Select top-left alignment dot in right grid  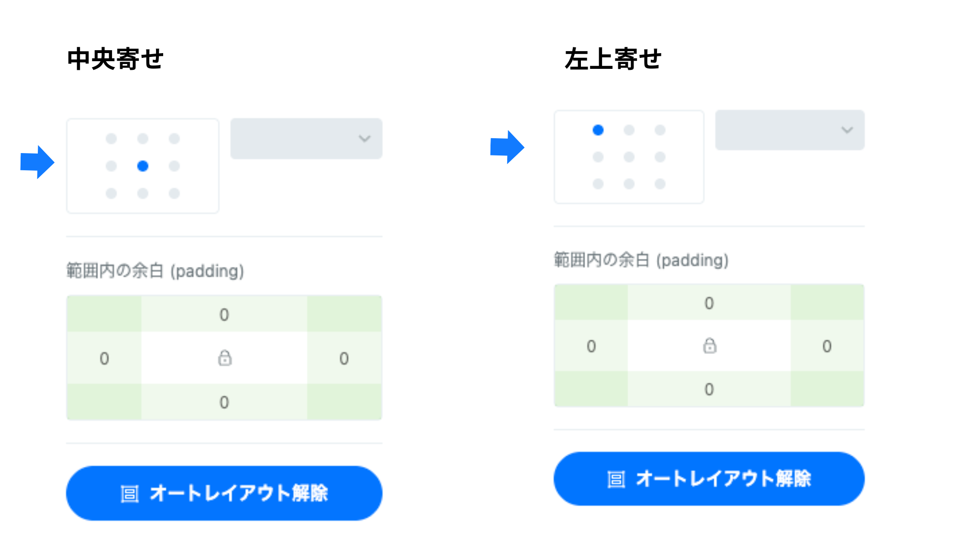click(x=598, y=130)
